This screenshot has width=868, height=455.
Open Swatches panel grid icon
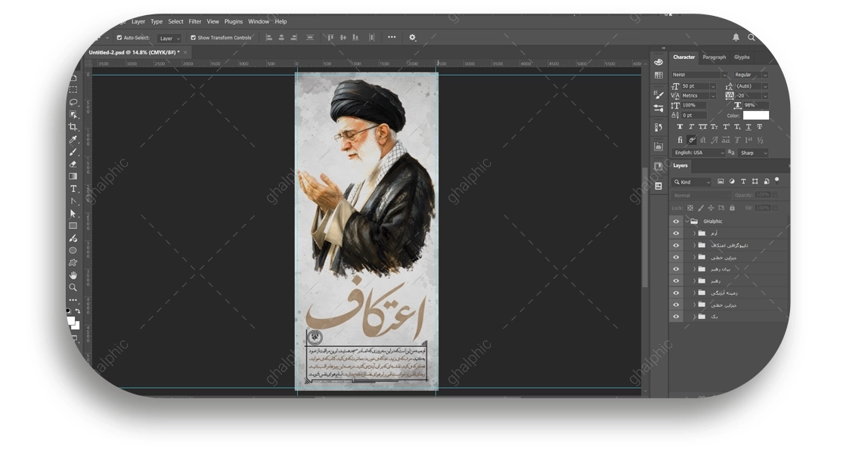pos(659,76)
